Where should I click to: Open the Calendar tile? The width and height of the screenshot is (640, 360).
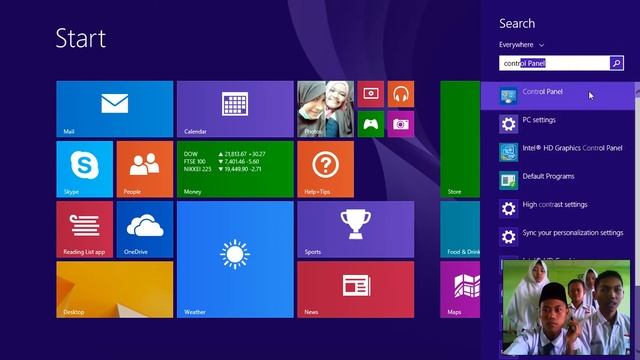[x=235, y=109]
